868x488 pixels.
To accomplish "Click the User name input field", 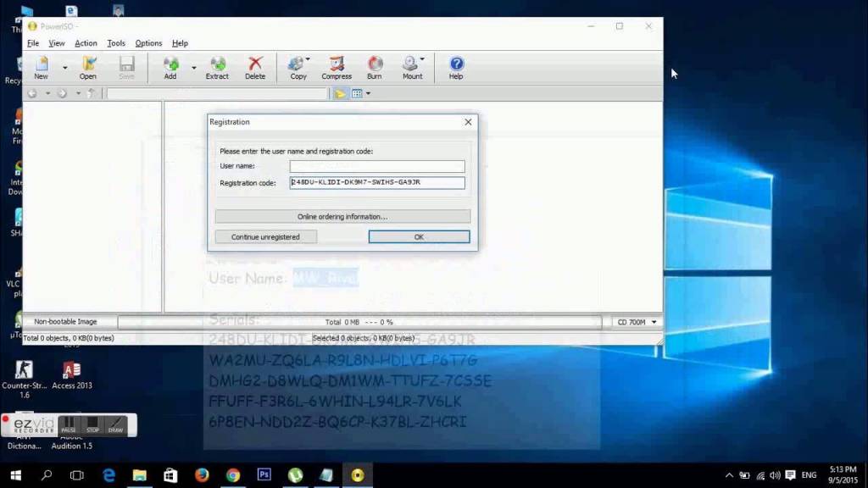I will point(377,166).
